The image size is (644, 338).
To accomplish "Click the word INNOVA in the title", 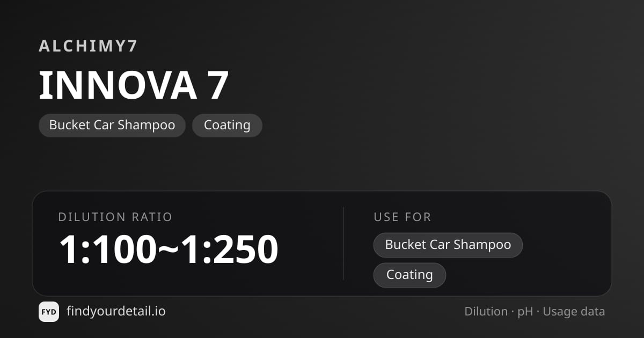I will click(x=118, y=85).
